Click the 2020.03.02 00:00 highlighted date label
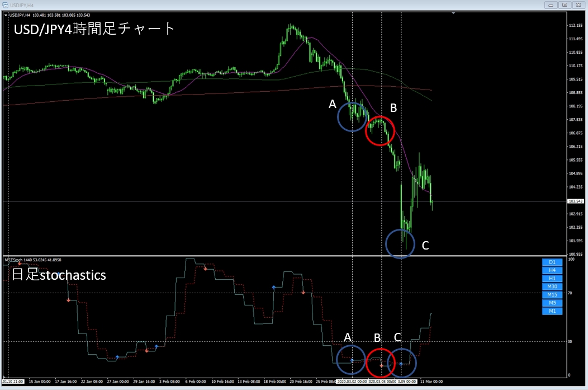This screenshot has width=588, height=390. (x=352, y=382)
